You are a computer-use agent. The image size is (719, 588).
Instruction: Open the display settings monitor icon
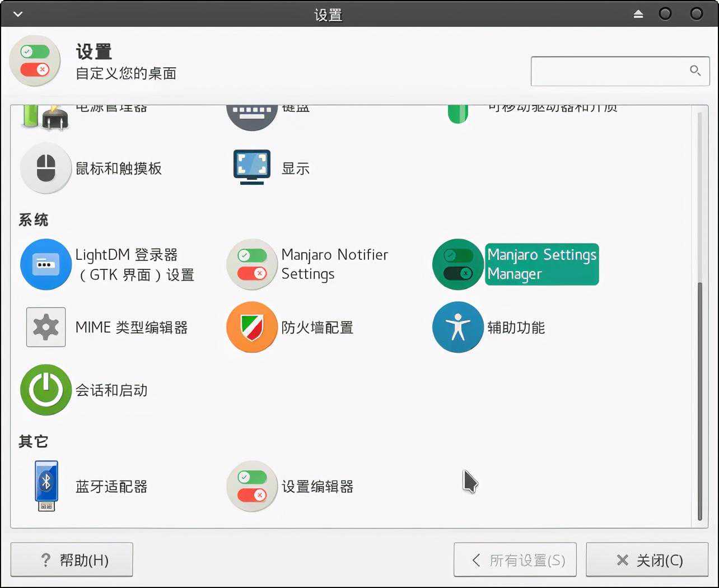coord(252,168)
